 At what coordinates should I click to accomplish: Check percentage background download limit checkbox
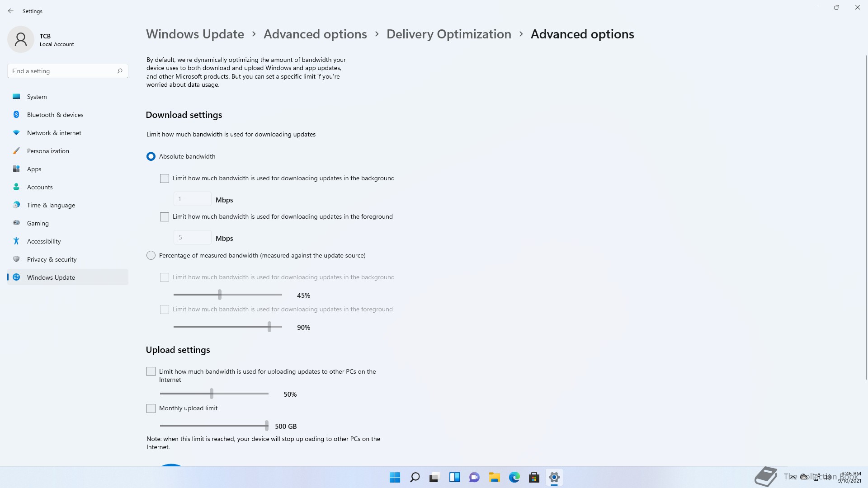[165, 277]
